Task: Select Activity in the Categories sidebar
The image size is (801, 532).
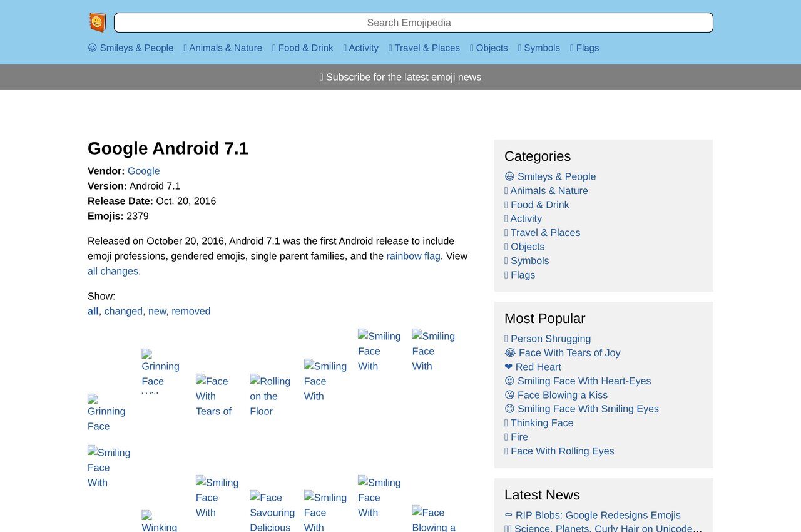Action: 523,218
